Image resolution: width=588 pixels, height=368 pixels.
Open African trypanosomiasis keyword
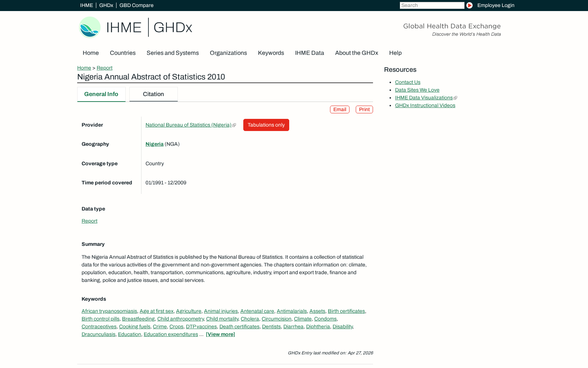point(109,311)
